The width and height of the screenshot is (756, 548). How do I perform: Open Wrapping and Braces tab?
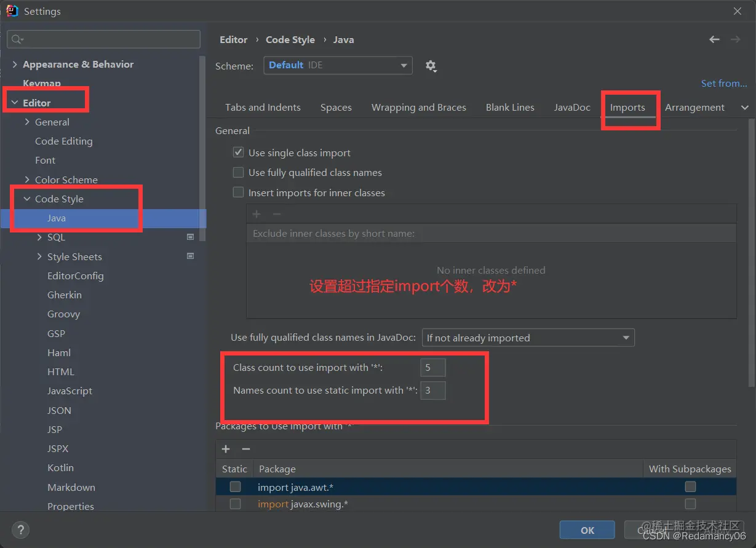pos(419,108)
